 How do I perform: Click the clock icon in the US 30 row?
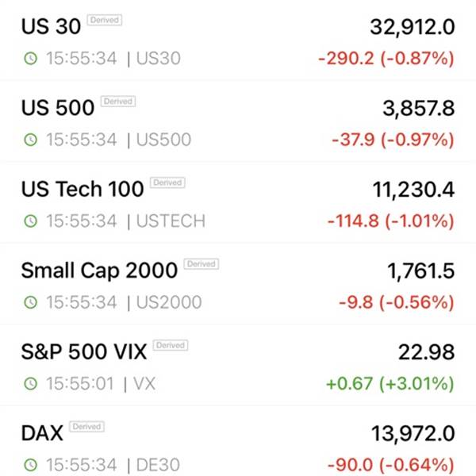[30, 58]
